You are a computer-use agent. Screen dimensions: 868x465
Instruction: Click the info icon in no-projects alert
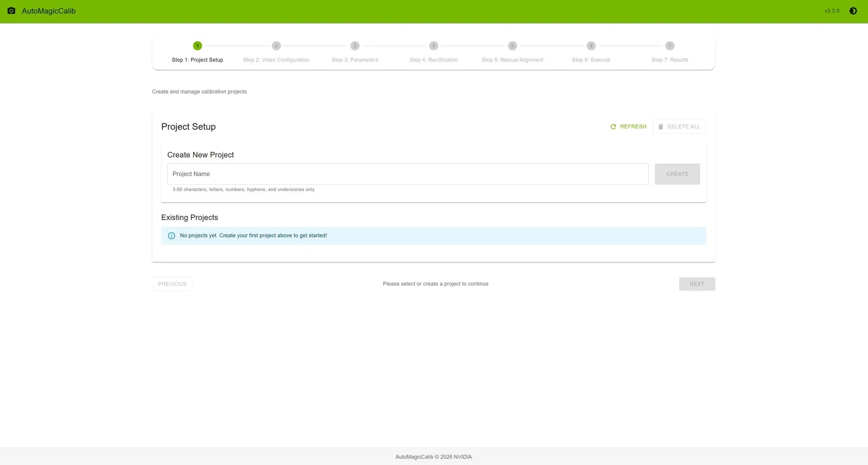[171, 236]
